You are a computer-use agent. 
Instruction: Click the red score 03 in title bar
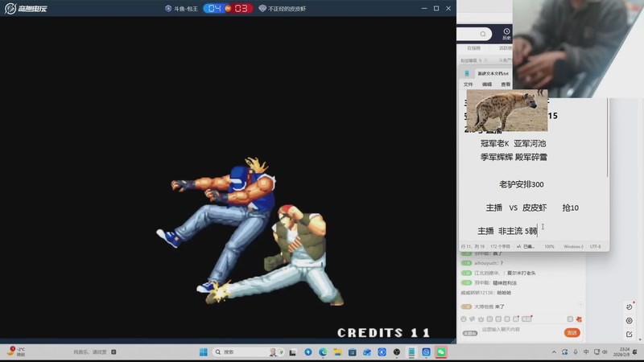pyautogui.click(x=242, y=8)
